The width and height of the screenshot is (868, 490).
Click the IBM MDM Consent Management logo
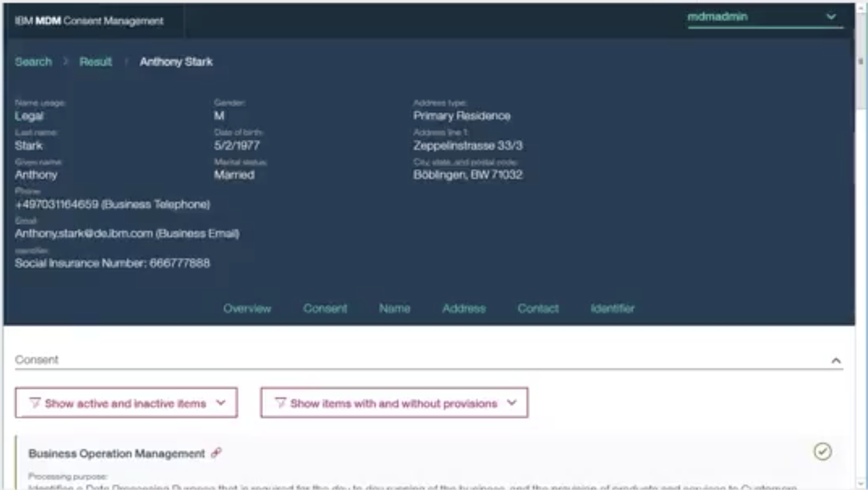tap(88, 20)
